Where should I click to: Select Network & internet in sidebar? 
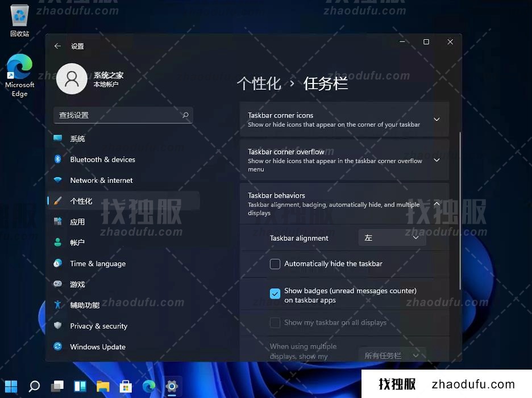[x=123, y=180]
